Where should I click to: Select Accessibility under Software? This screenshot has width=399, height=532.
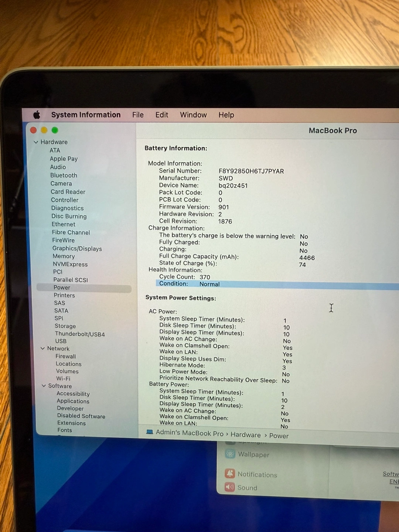click(73, 394)
